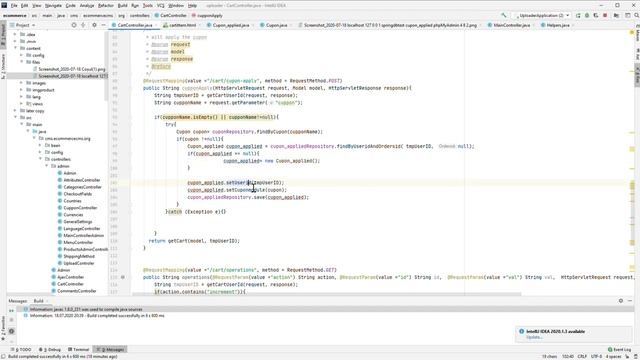The image size is (640, 360).
Task: Expand the images folder in project tree
Action: [21, 83]
